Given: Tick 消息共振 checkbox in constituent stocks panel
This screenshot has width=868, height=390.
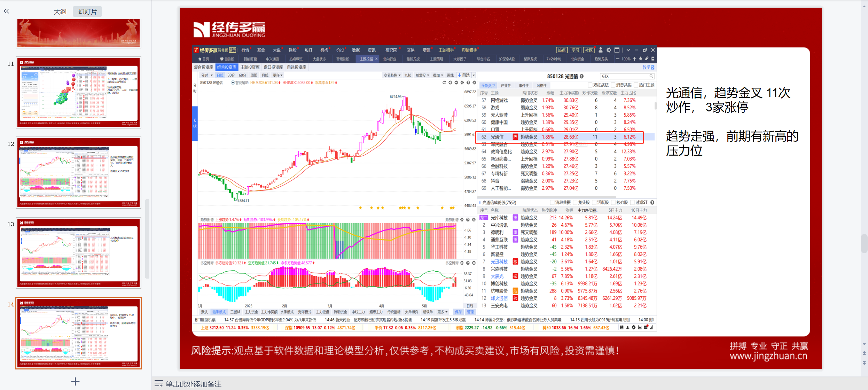Looking at the screenshot, I should (x=552, y=202).
